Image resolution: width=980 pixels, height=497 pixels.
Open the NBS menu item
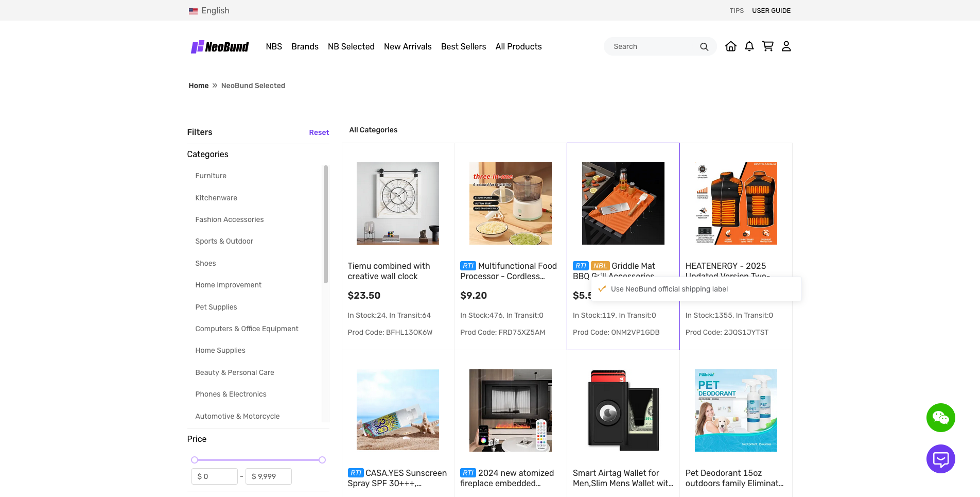click(274, 46)
